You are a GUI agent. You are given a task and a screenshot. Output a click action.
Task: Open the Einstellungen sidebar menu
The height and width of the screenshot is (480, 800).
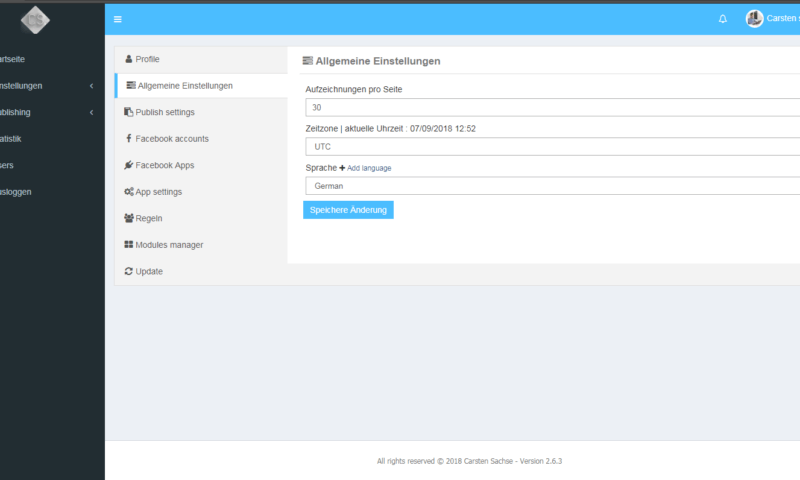21,86
